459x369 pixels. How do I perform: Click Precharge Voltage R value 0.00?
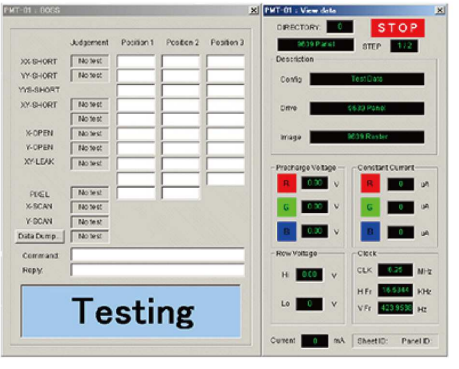[x=314, y=183]
